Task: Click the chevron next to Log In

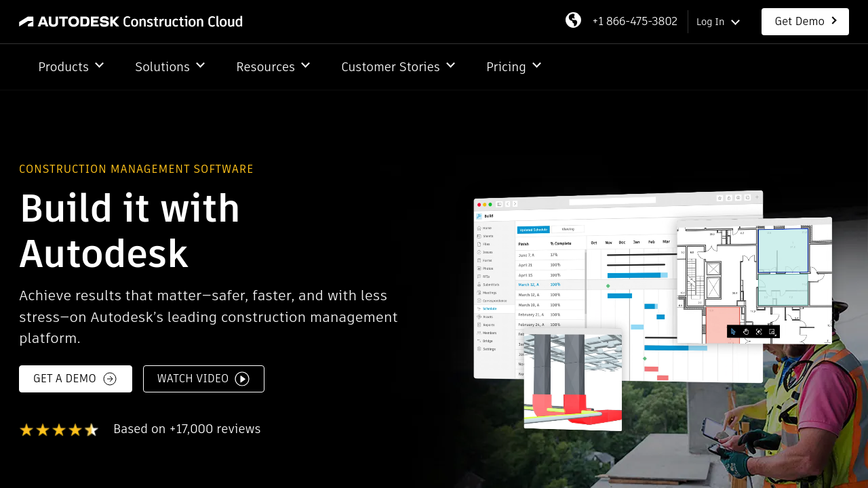Action: click(735, 22)
